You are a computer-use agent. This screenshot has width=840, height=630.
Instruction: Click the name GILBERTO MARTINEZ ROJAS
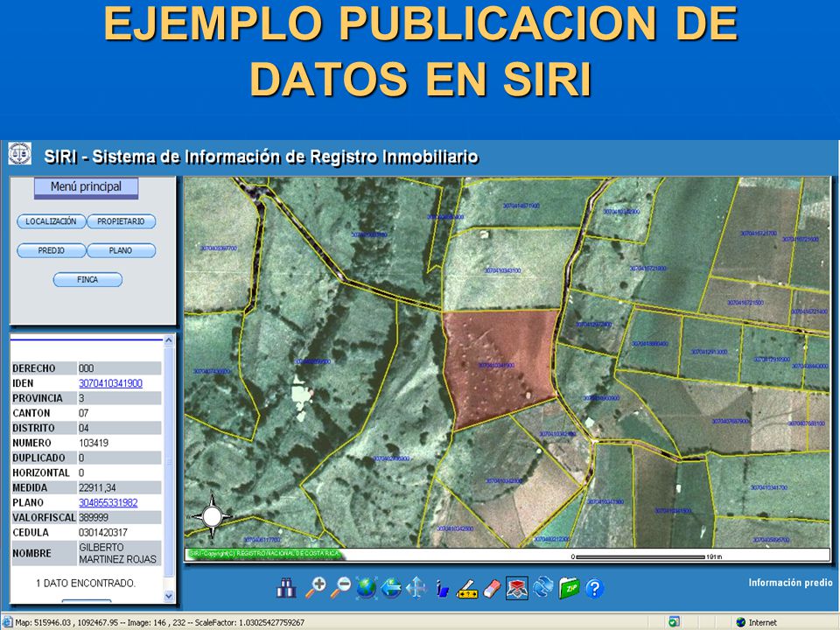[x=118, y=553]
